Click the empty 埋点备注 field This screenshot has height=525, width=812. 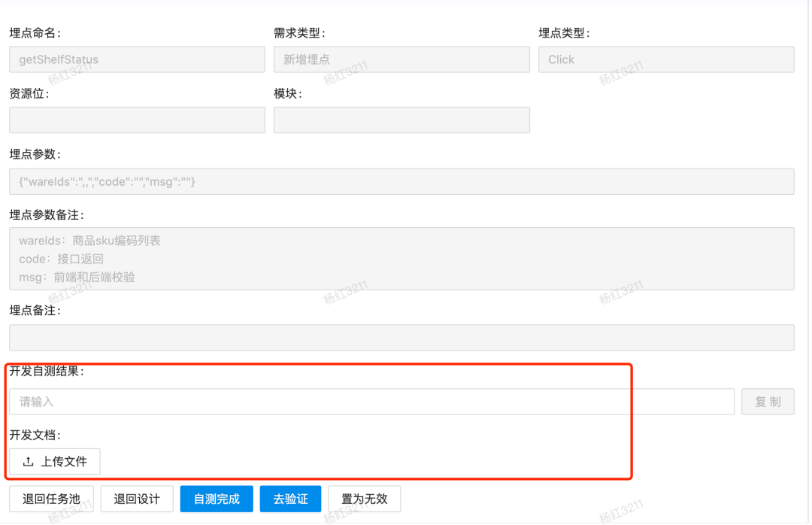401,338
